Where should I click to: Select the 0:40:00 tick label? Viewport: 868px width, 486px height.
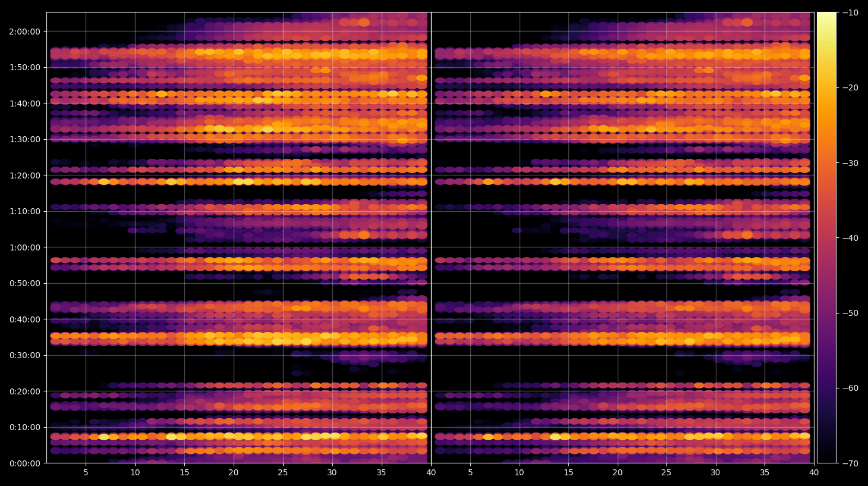24,319
